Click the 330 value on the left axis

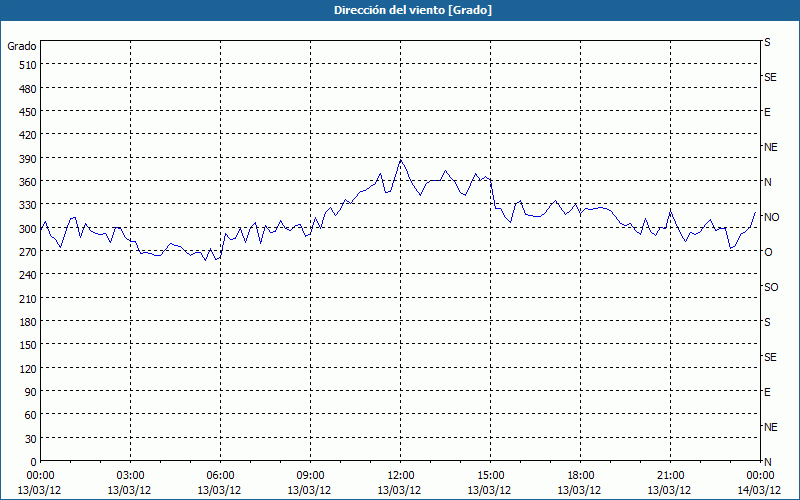point(28,205)
